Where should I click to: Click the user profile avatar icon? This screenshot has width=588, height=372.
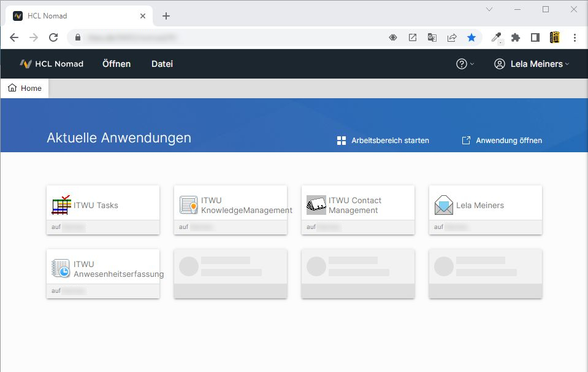500,64
